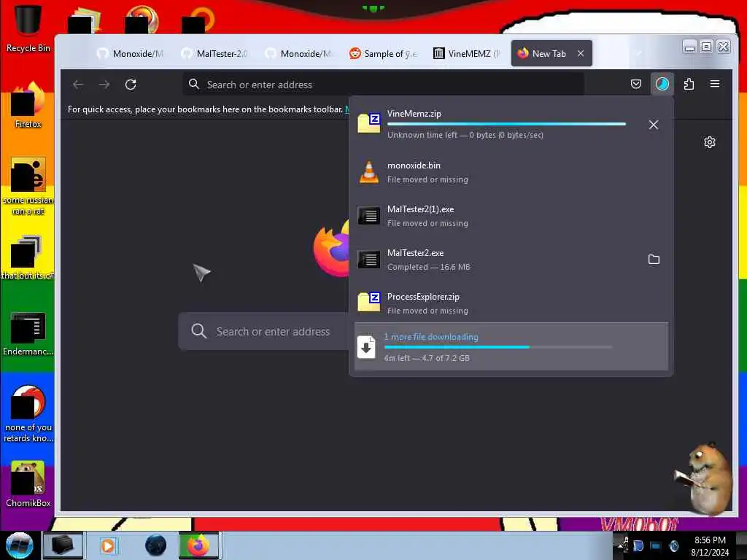
Task: Click the bookmarks toolbar hint text
Action: 205,109
